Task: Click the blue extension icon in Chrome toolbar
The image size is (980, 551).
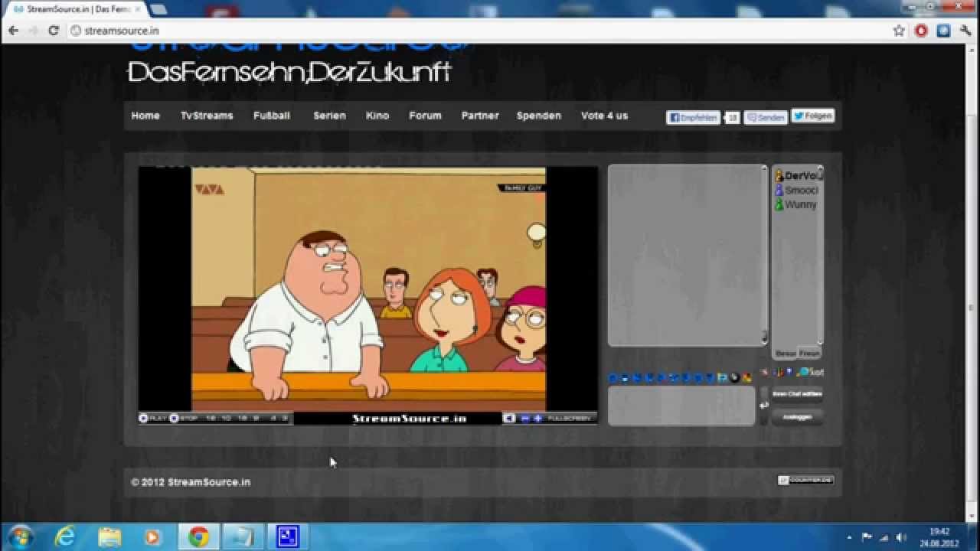Action: [944, 31]
